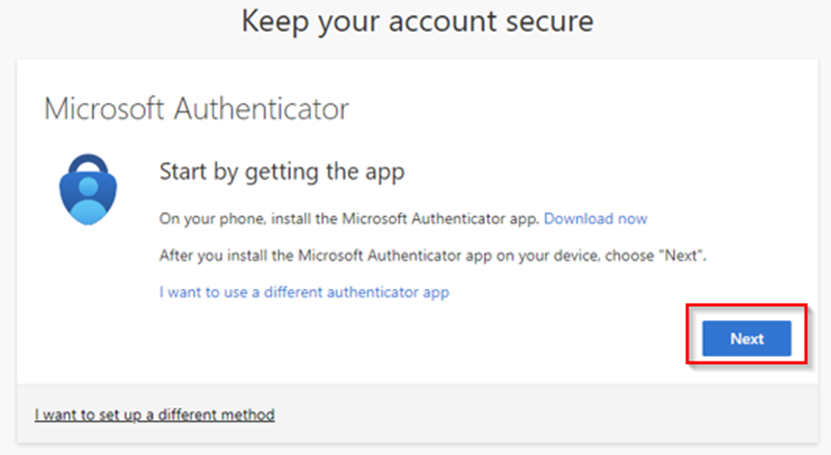Screen dimensions: 831x455
Task: Click the padlock shackle atop the Authenticator icon
Action: (x=87, y=161)
